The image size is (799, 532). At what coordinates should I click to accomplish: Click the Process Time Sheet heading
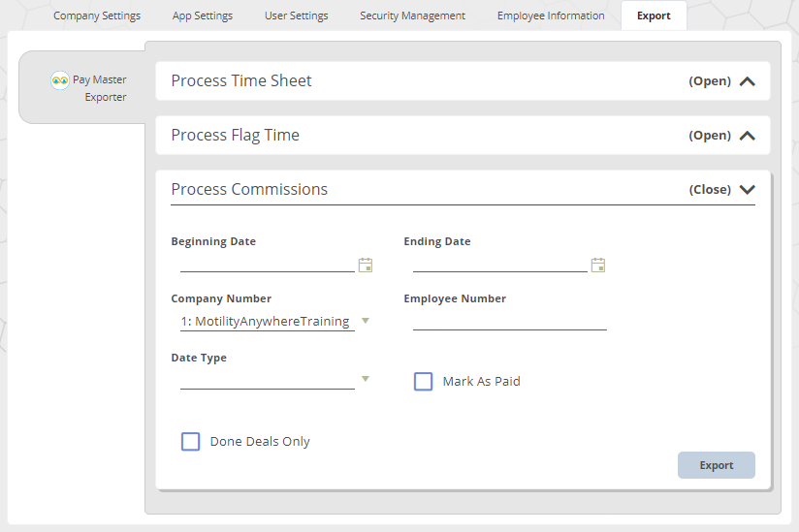(x=241, y=81)
